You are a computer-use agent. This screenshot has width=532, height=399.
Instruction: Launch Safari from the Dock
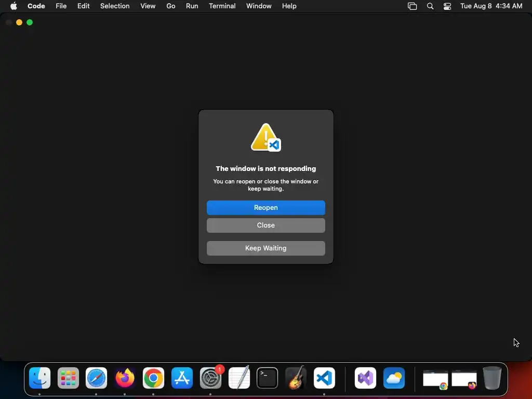(96, 378)
